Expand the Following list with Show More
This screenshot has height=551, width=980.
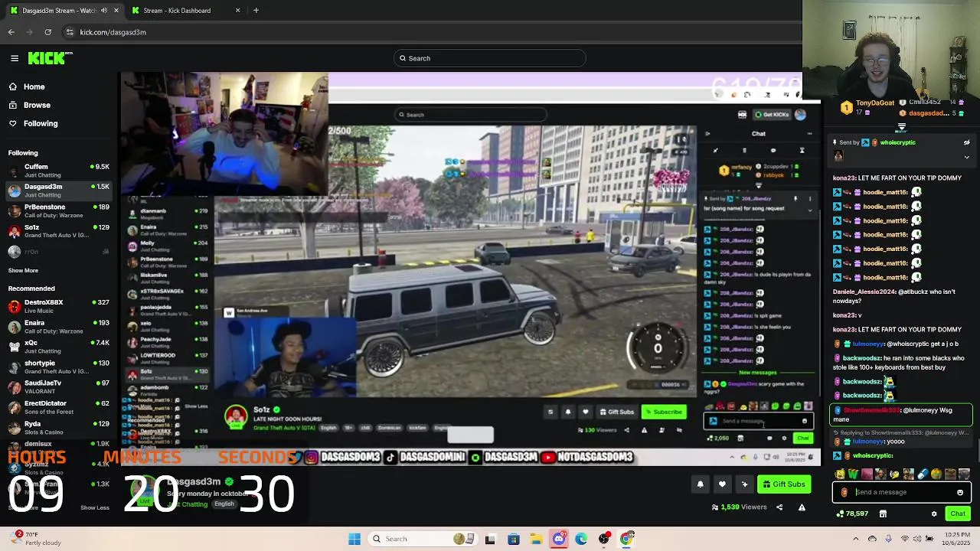click(x=23, y=270)
